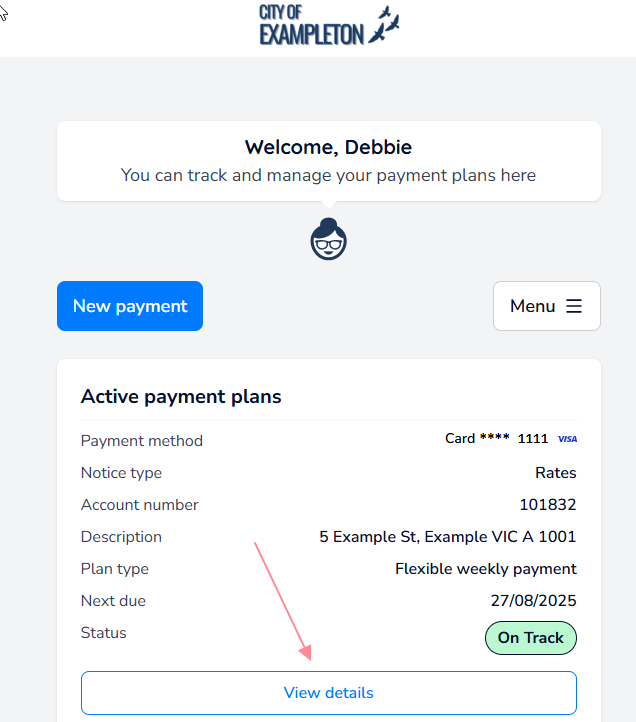Click the Status row label
This screenshot has width=636, height=722.
[x=104, y=633]
